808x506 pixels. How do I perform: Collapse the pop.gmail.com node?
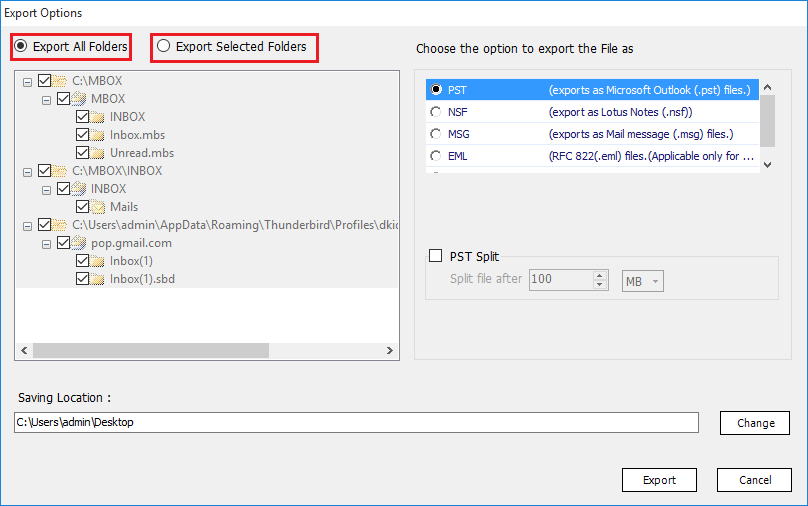[x=46, y=244]
